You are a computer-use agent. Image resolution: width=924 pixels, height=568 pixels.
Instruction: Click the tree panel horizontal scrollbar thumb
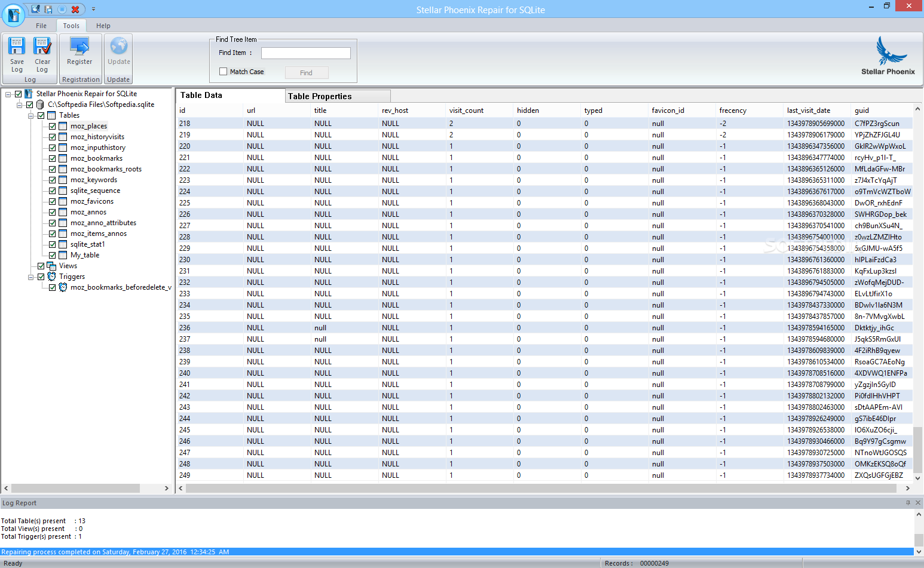click(75, 489)
